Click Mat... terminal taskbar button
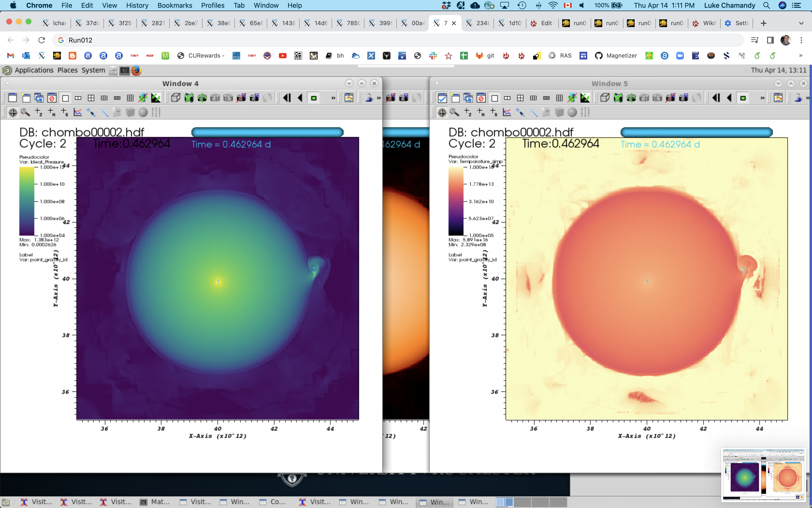 155,502
